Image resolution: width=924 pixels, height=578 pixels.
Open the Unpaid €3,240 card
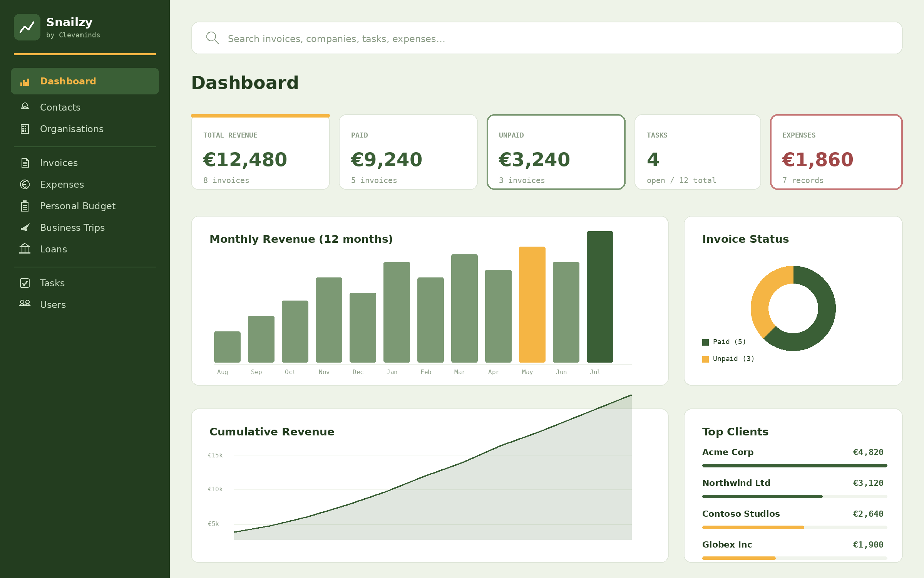pyautogui.click(x=556, y=152)
